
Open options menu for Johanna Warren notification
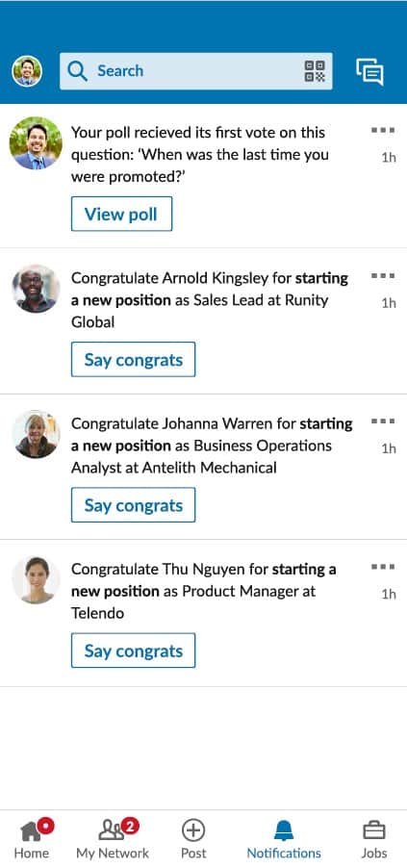(x=383, y=421)
